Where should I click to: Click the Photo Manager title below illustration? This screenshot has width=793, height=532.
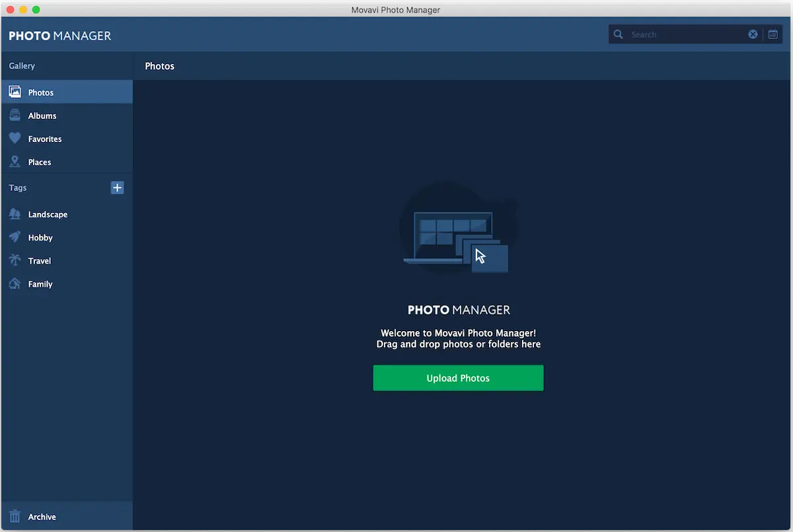point(459,310)
